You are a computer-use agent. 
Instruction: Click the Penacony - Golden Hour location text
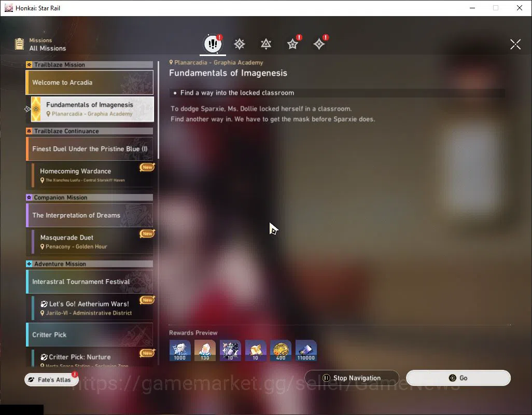tap(76, 247)
